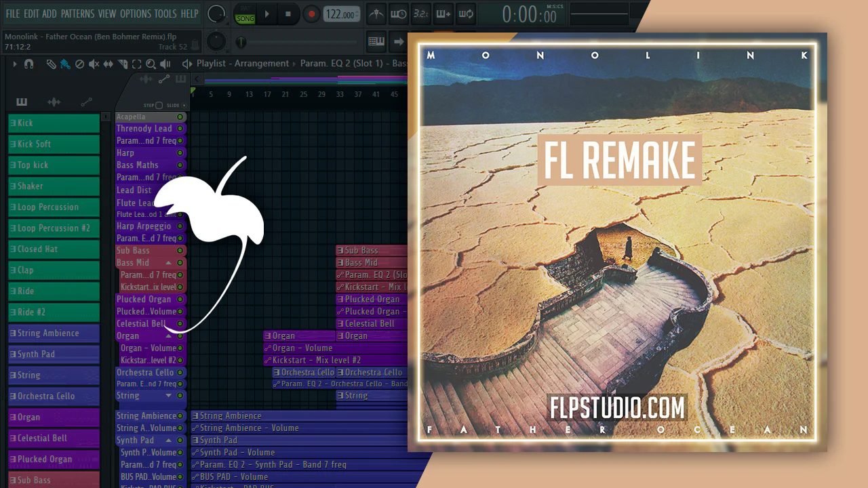The height and width of the screenshot is (488, 868).
Task: Select the Draw pencil tool
Action: 51,64
